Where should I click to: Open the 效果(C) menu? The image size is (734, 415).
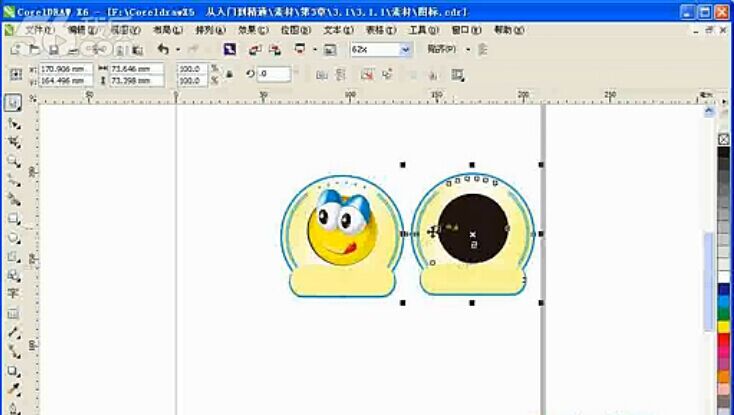(x=253, y=30)
